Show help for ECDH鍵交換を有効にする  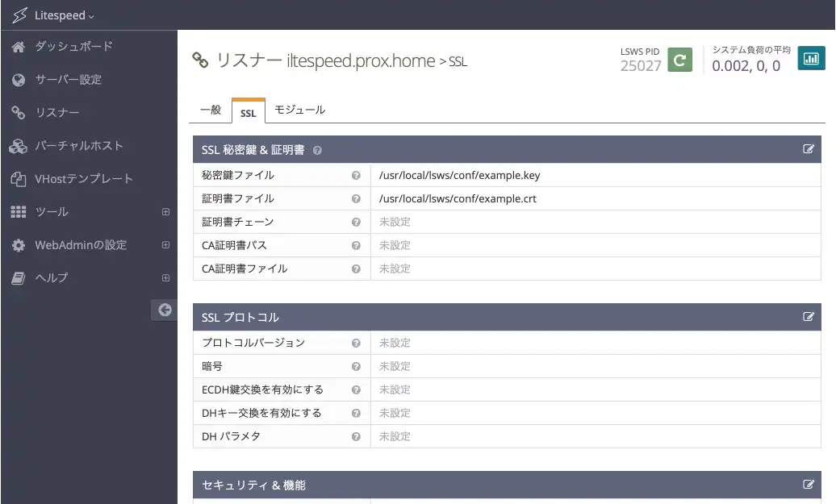pyautogui.click(x=356, y=390)
